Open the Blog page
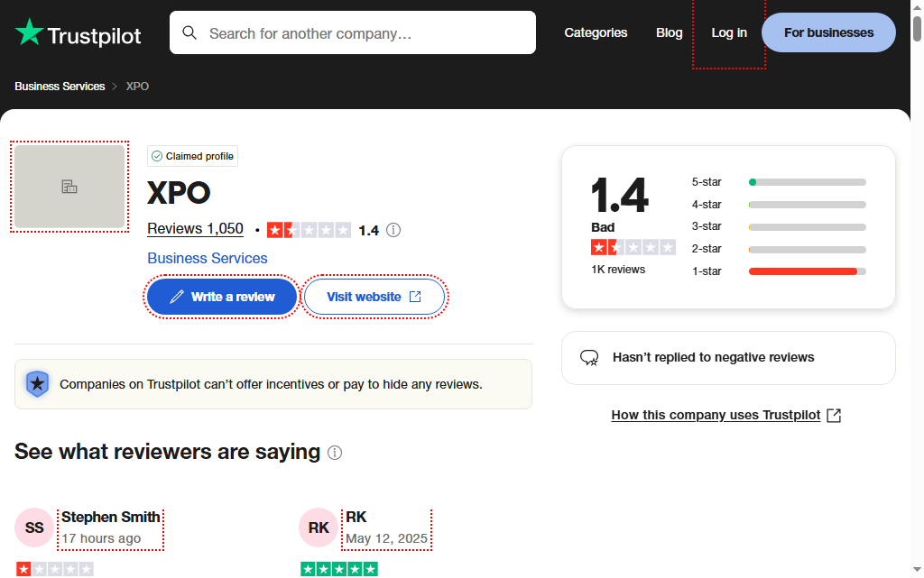This screenshot has width=924, height=578. [x=670, y=32]
